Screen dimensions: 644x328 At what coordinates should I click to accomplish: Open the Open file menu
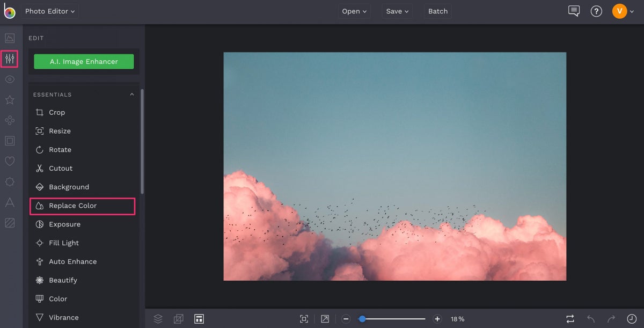tap(354, 11)
